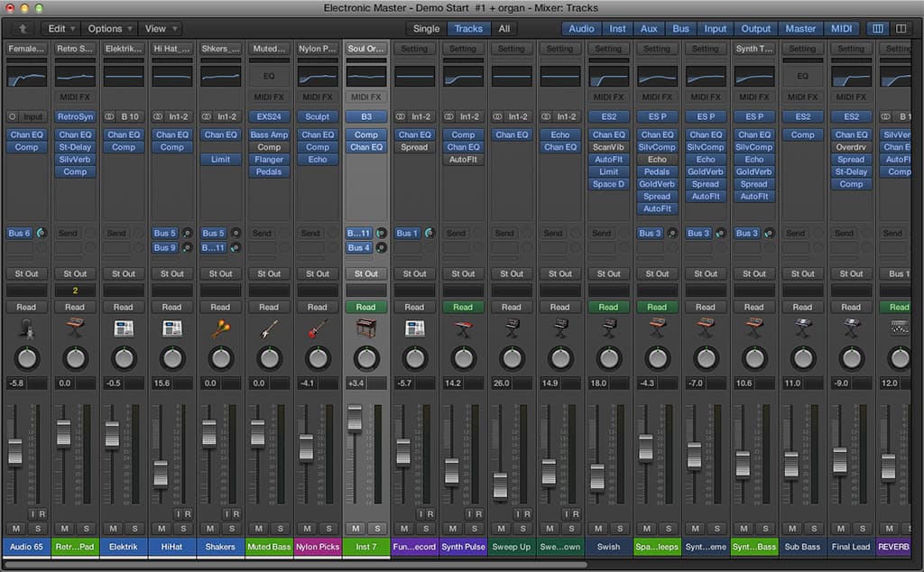Click the synth icon on Sub Bass channel
924x572 pixels.
coord(802,328)
